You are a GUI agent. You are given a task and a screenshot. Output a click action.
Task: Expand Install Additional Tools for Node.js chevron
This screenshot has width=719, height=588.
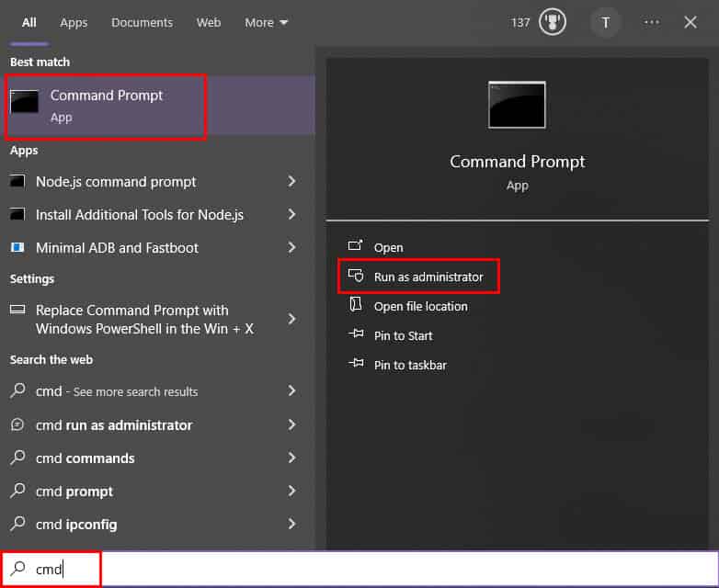[x=291, y=214]
